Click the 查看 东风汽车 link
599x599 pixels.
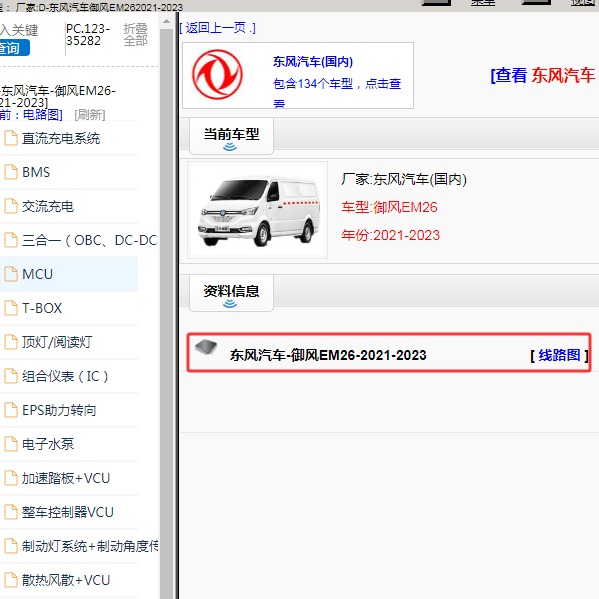543,75
